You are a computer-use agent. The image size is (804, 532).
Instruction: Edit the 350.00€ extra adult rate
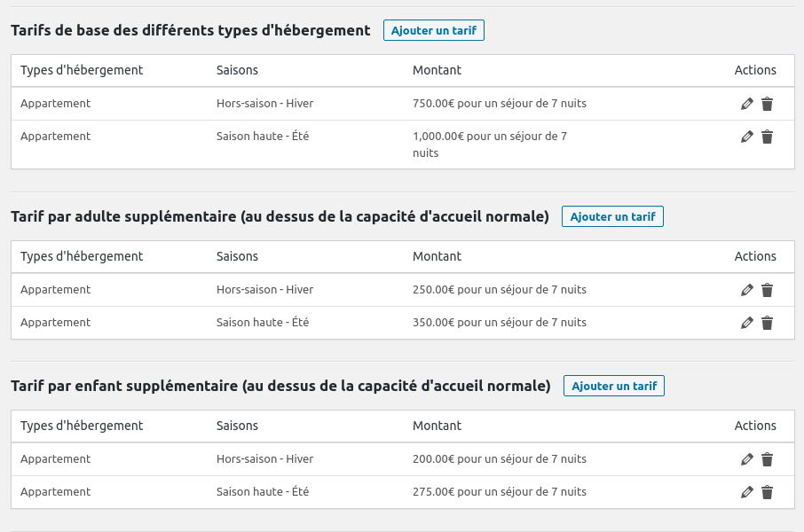pos(746,323)
